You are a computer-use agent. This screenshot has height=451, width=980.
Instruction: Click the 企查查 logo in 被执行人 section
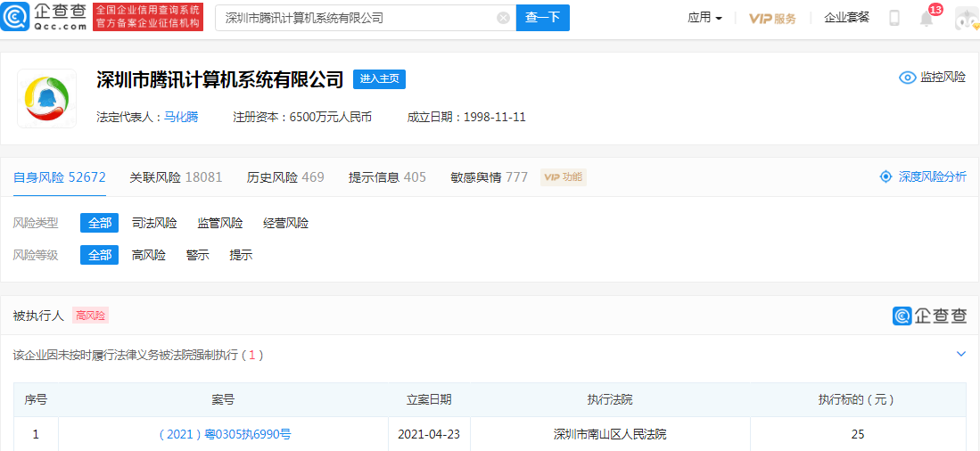[x=929, y=316]
